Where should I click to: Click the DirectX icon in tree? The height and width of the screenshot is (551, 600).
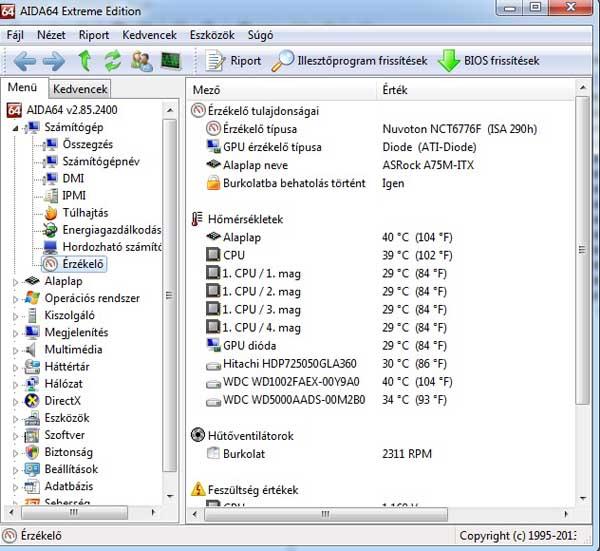point(32,401)
